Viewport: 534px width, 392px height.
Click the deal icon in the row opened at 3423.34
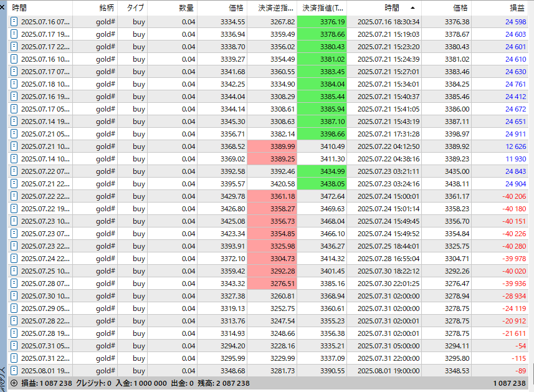(x=14, y=234)
